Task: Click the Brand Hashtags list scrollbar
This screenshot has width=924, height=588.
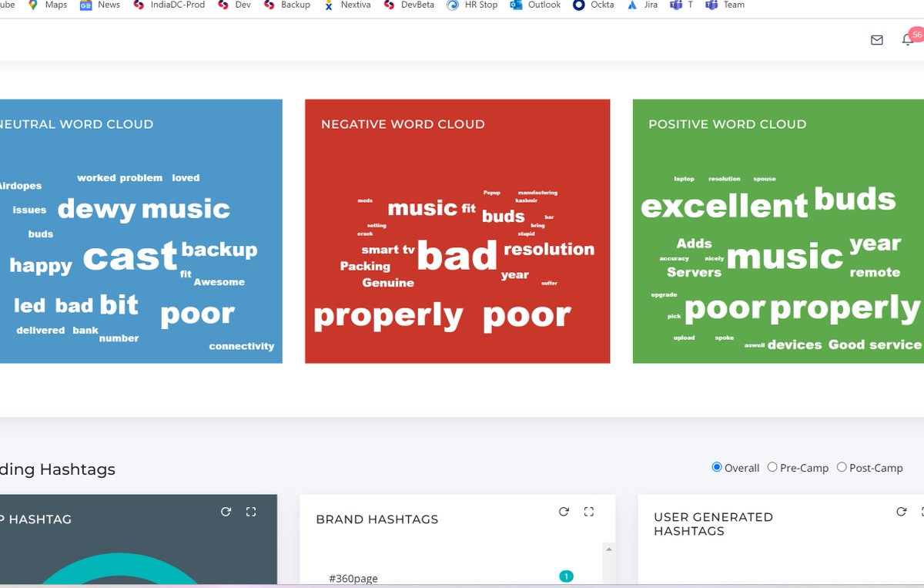Action: (608, 564)
